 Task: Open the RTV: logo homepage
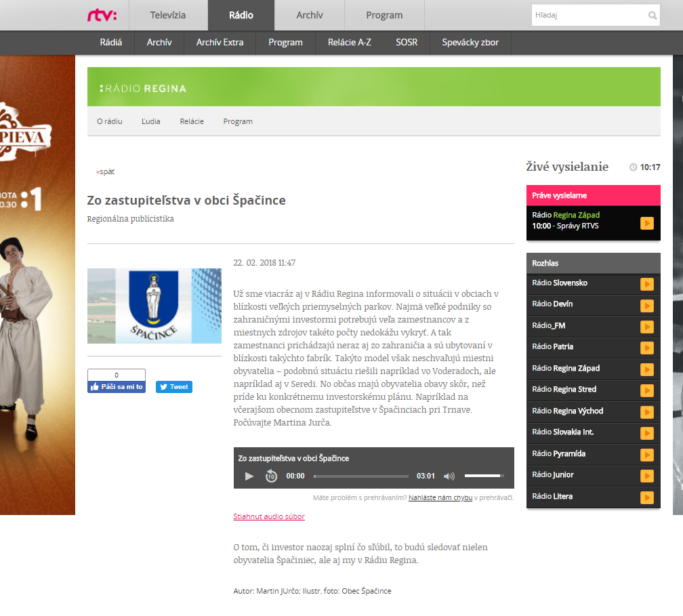(102, 16)
